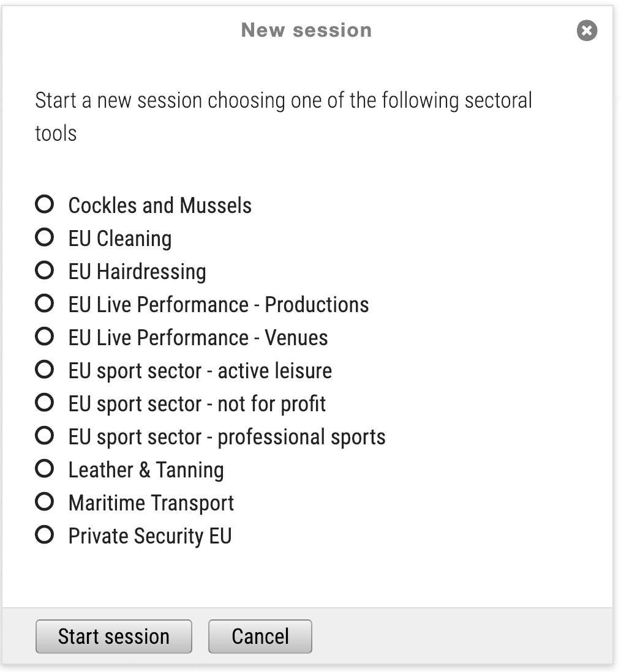Click the 'Leather & Tanning' label text
This screenshot has width=621, height=672.
[146, 470]
